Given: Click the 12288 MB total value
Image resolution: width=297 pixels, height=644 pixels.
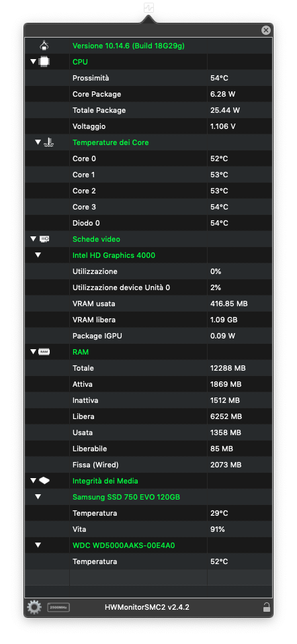Looking at the screenshot, I should tap(228, 368).
